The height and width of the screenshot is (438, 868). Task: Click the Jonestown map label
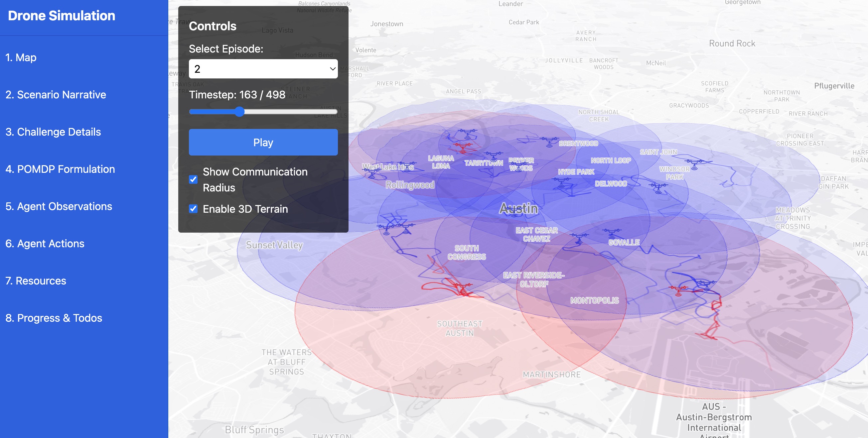(386, 24)
